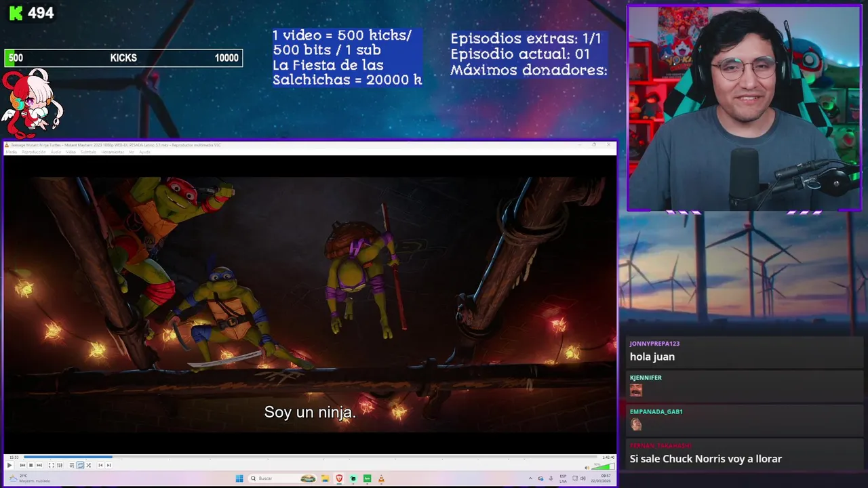
Task: Click KJENNIFER's chat emote
Action: 635,390
